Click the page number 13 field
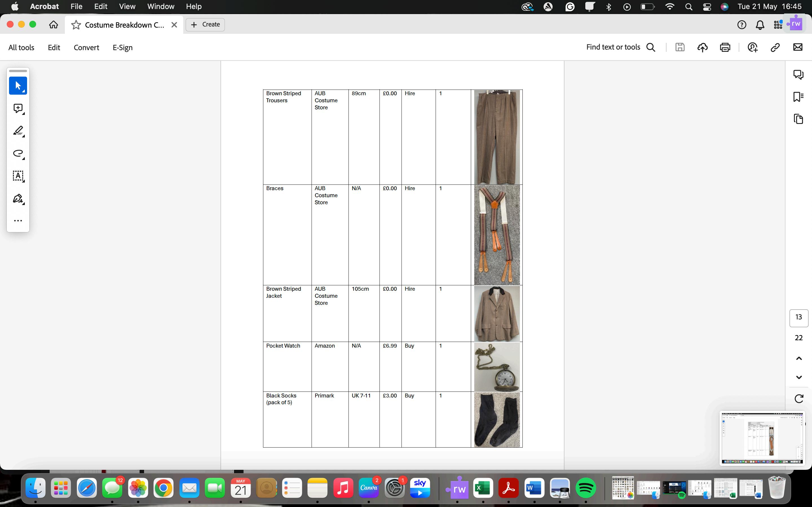812x507 pixels. pos(798,317)
